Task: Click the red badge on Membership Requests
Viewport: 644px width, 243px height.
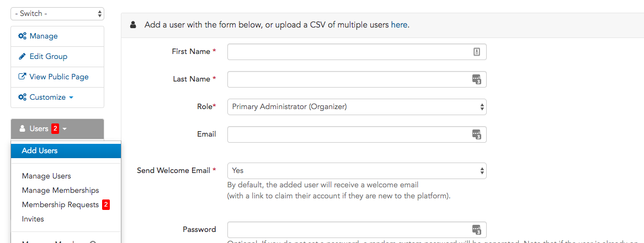Action: 106,204
